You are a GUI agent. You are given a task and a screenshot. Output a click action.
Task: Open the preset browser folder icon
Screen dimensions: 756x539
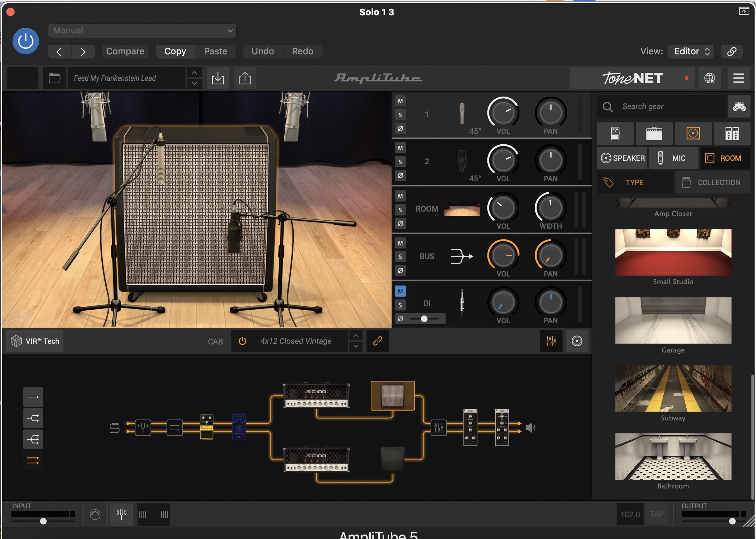[x=54, y=78]
